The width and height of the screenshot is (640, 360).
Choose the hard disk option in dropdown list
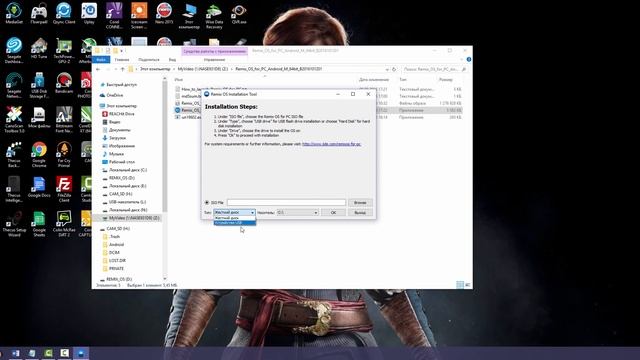pos(235,218)
